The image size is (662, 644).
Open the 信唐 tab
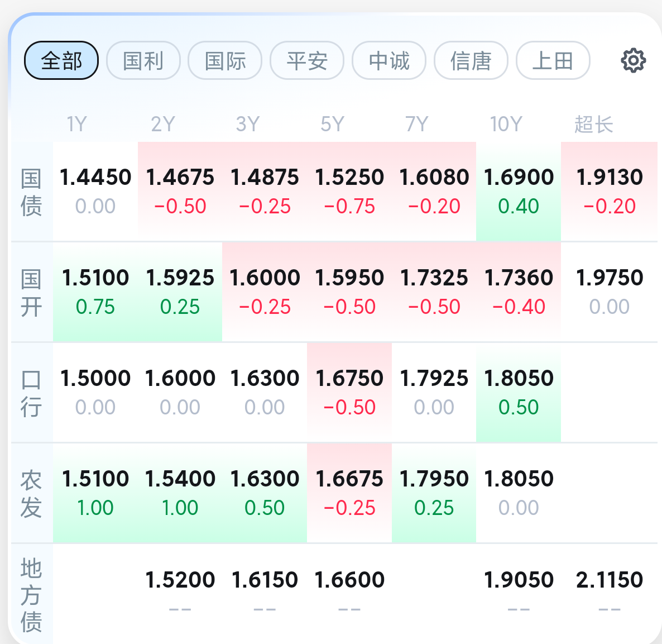pyautogui.click(x=471, y=60)
